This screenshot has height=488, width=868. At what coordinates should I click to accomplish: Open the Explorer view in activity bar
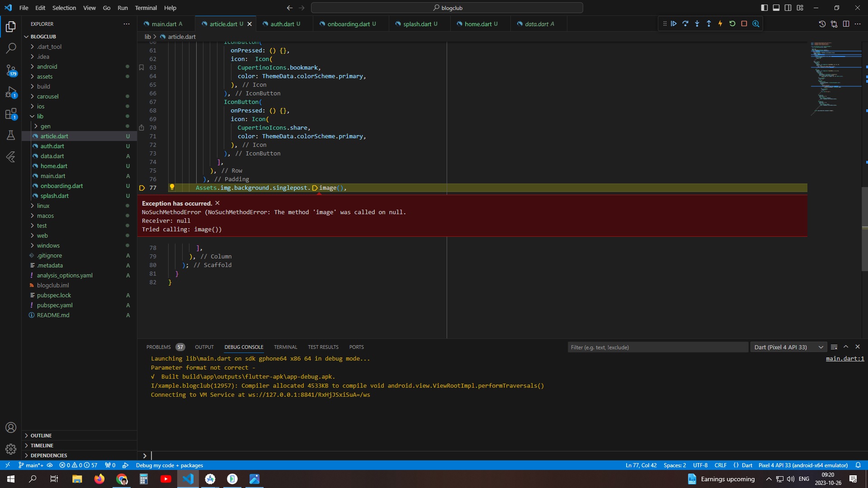[11, 26]
